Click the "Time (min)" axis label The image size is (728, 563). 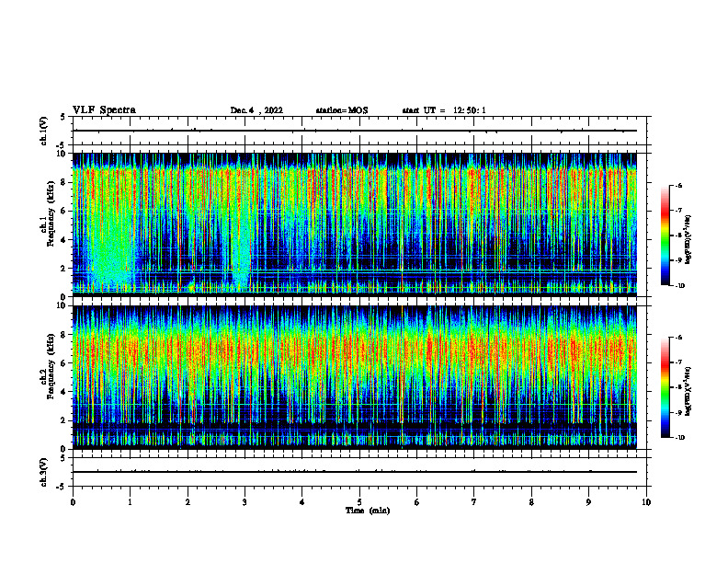368,511
